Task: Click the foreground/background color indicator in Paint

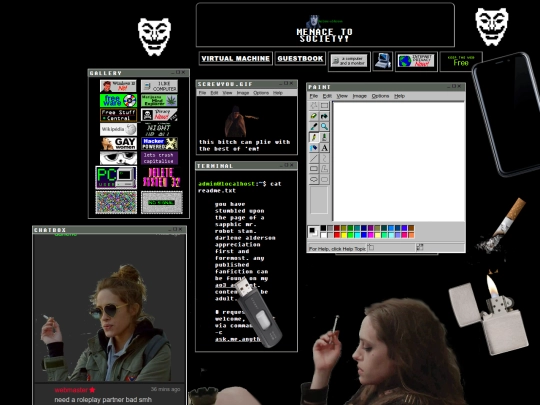Action: pyautogui.click(x=313, y=232)
